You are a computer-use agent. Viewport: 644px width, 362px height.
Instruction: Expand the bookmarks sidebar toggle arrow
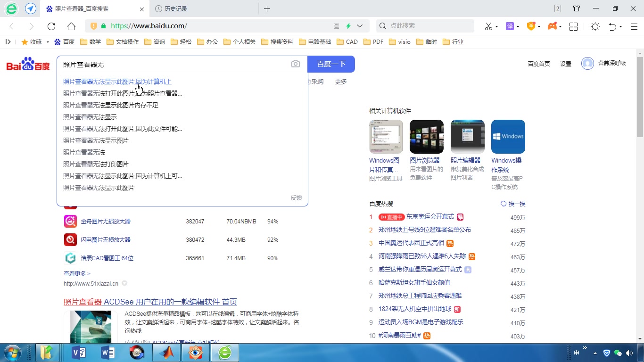pos(8,41)
